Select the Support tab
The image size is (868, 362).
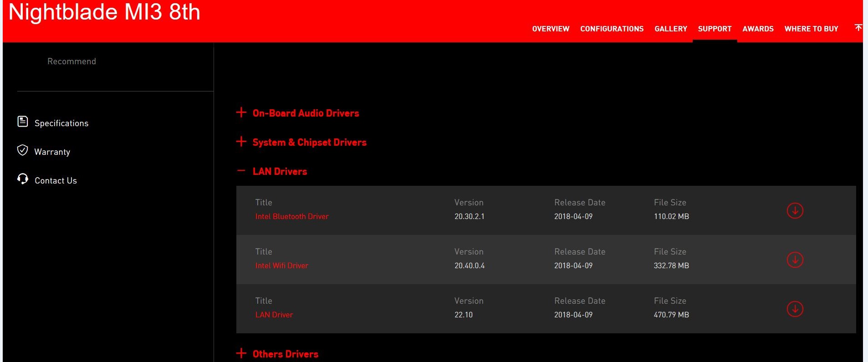715,29
